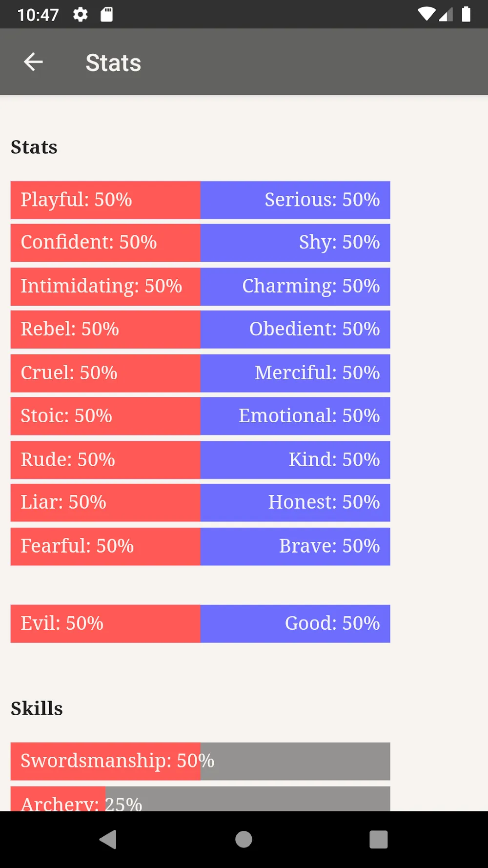Viewport: 488px width, 868px height.
Task: Select the Rebel 50% bar
Action: point(105,330)
